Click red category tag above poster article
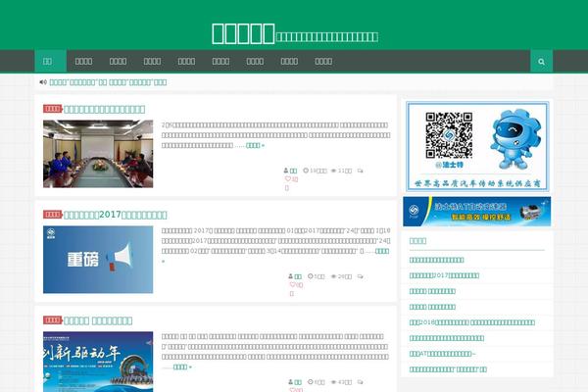This screenshot has width=588, height=392. tap(53, 320)
